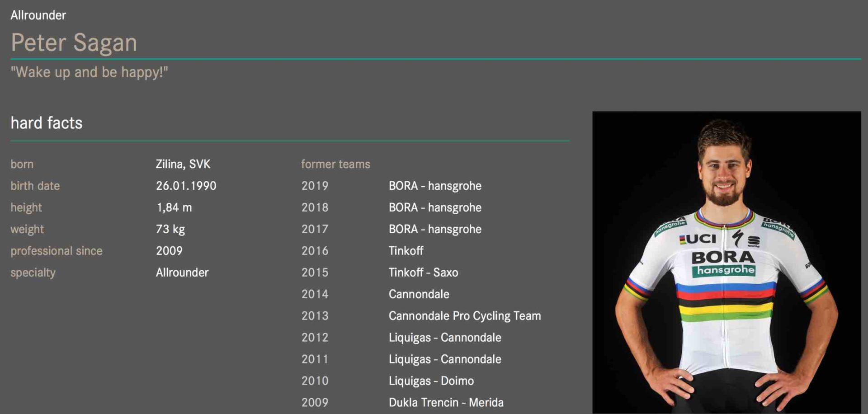Viewport: 868px width, 414px height.
Task: Click the Allrounder label above the name
Action: click(38, 15)
